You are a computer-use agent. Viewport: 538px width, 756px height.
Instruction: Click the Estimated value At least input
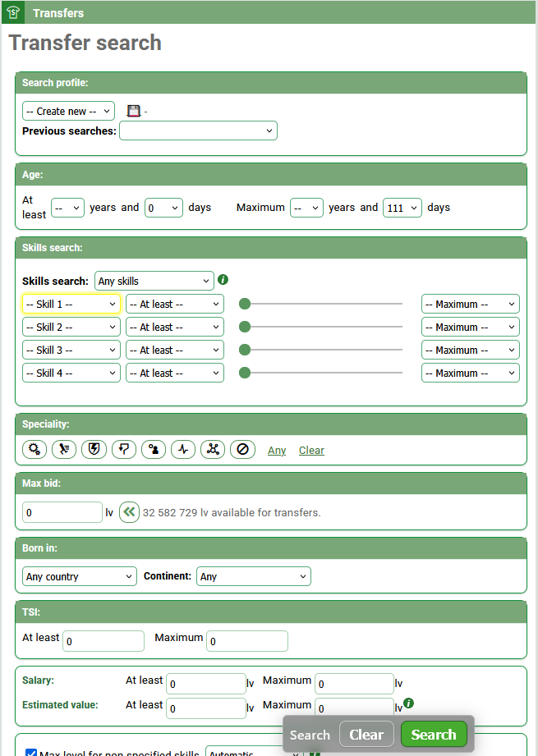206,708
